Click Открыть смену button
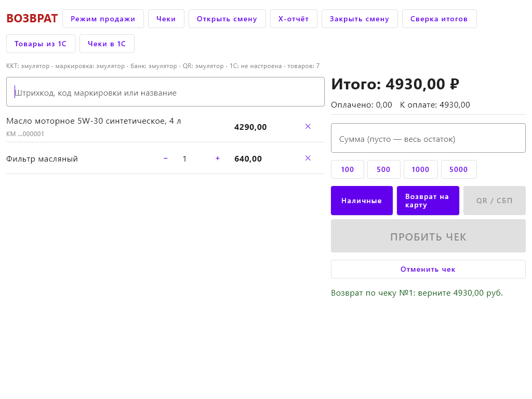The height and width of the screenshot is (399, 532). point(227,19)
